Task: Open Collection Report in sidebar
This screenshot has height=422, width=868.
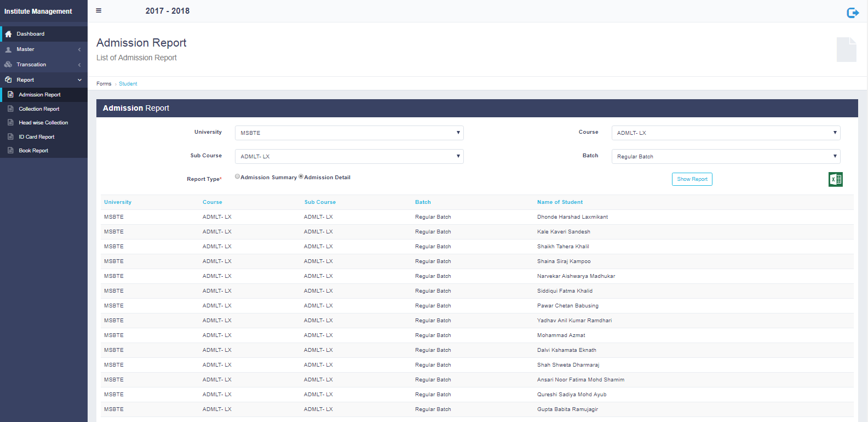Action: pyautogui.click(x=39, y=109)
